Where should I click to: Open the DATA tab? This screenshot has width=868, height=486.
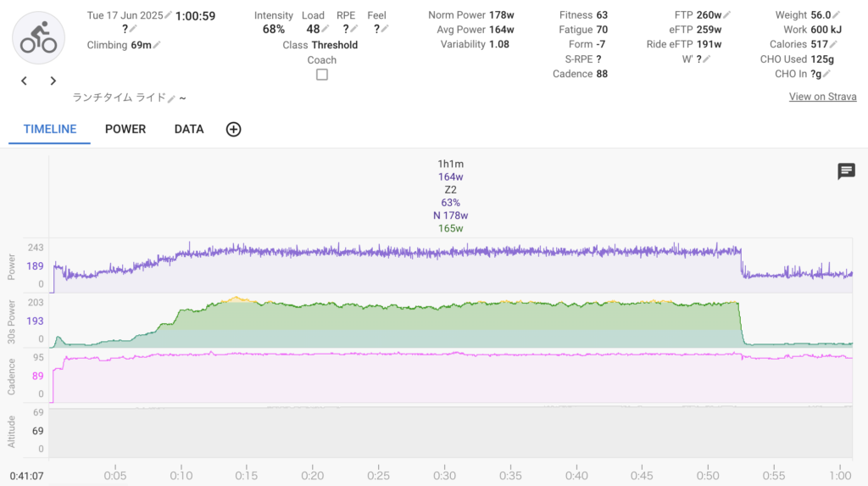189,129
